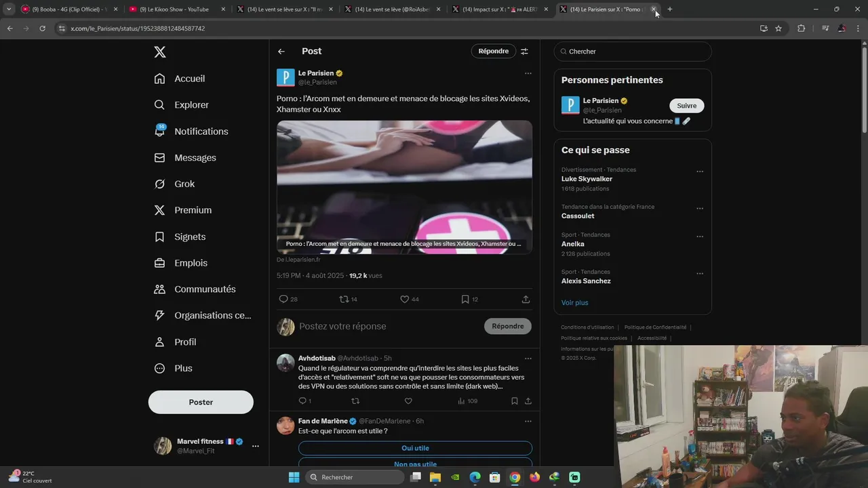Screen dimensions: 868x488
Task: View analytics 109 on Avhdotisab's comment
Action: [x=467, y=401]
